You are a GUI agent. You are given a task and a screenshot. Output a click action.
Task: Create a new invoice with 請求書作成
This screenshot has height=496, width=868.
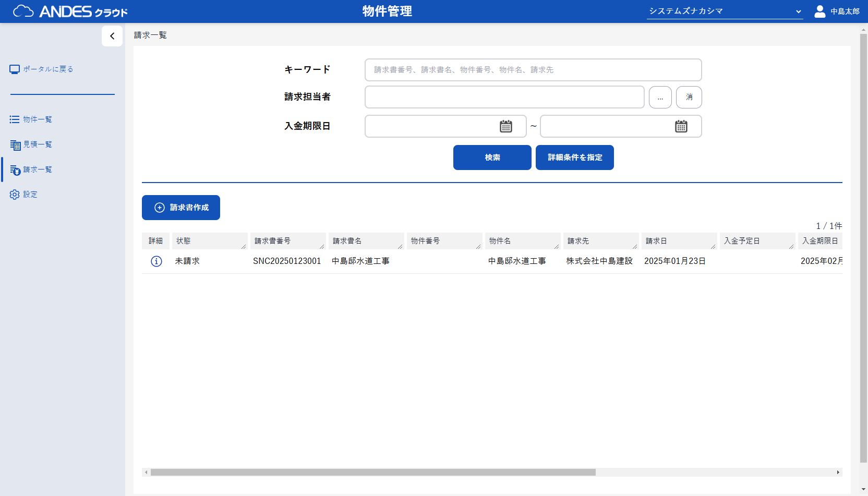click(x=180, y=207)
